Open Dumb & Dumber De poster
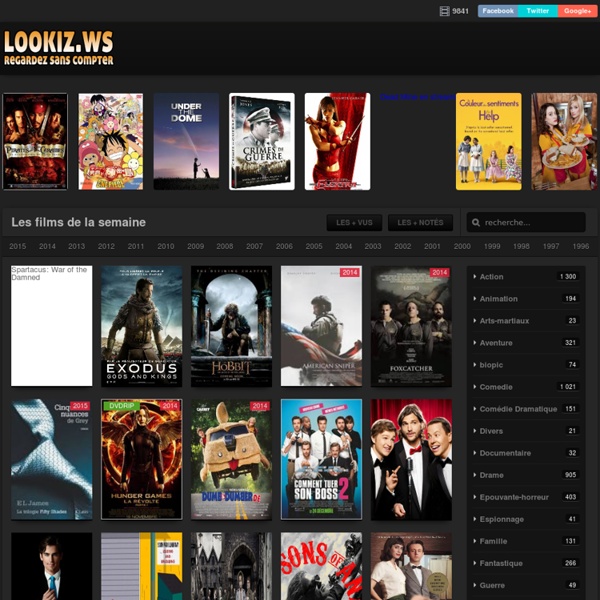Screen dimensions: 600x600 (x=232, y=460)
